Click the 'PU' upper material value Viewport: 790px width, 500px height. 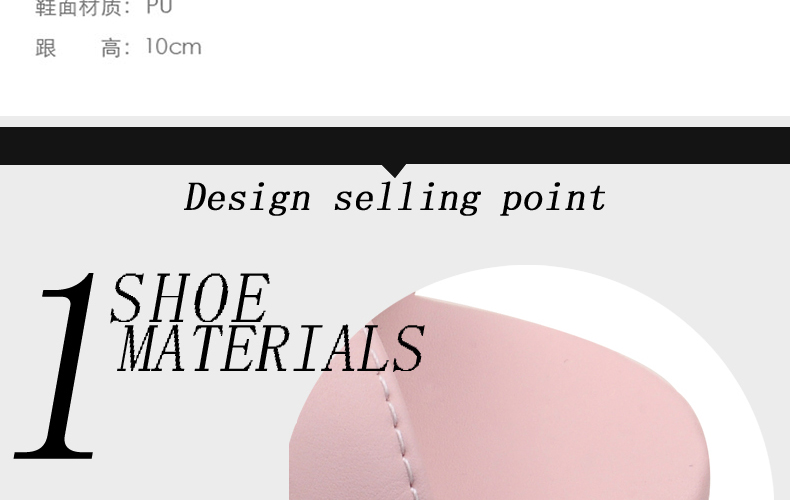tap(160, 7)
